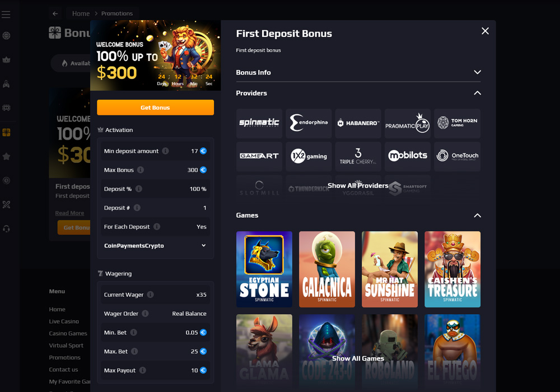The image size is (560, 392).
Task: Open Home in footer menu
Action: point(57,309)
